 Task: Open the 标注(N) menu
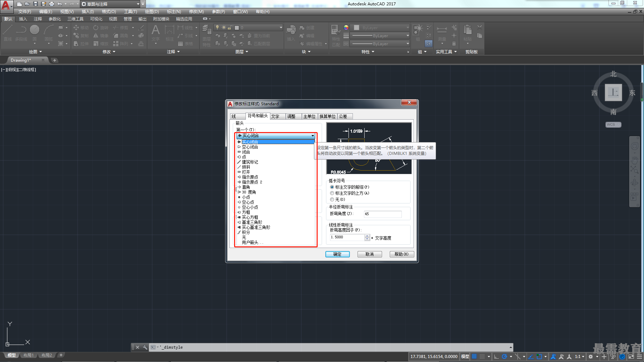[174, 12]
